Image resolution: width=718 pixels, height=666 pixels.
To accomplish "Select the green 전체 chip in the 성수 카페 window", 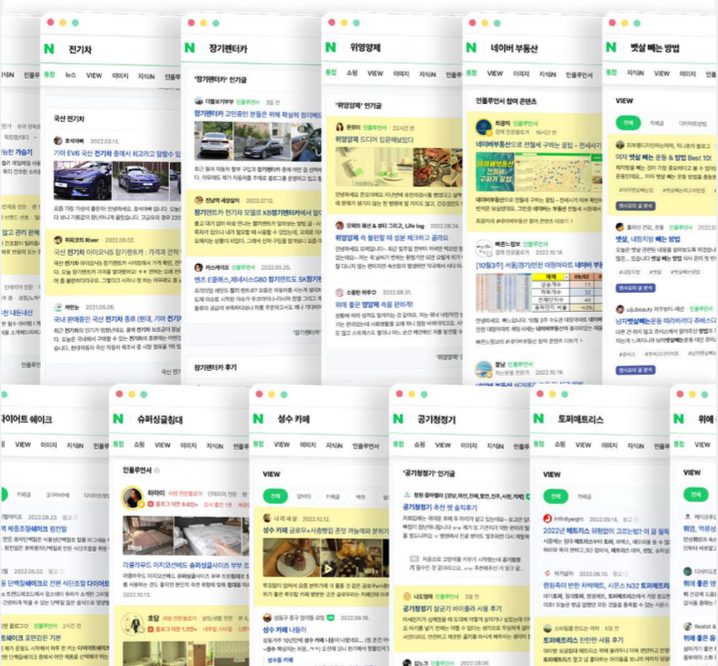I will 275,496.
